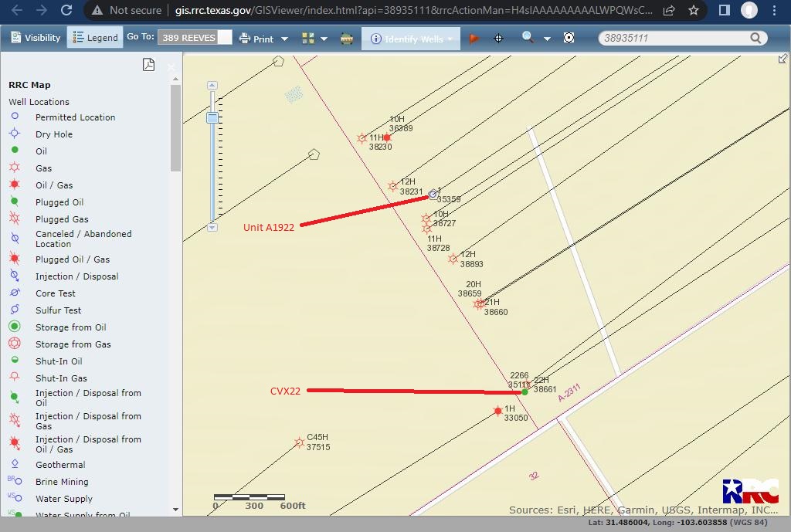Bookmark this page with the star
791x532 pixels.
pyautogui.click(x=694, y=10)
